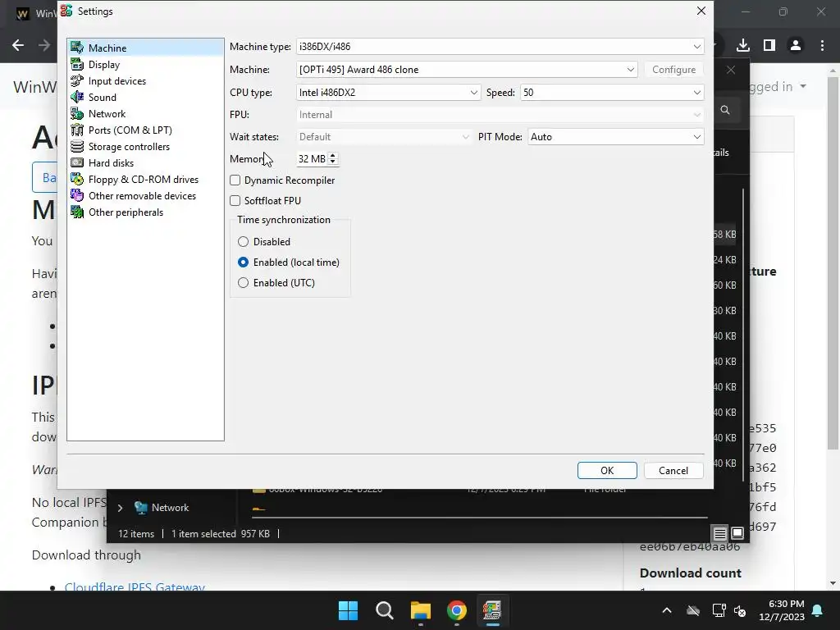Select Display text in category list
Viewport: 840px width, 630px height.
point(104,64)
